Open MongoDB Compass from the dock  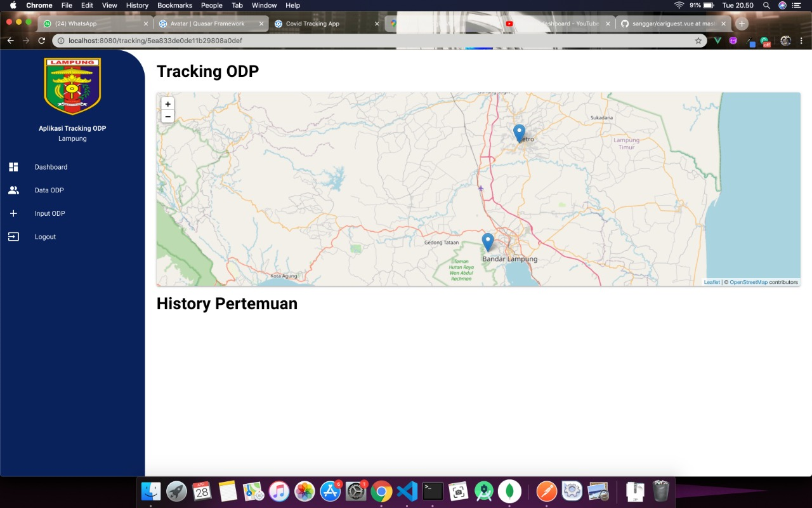pos(509,491)
